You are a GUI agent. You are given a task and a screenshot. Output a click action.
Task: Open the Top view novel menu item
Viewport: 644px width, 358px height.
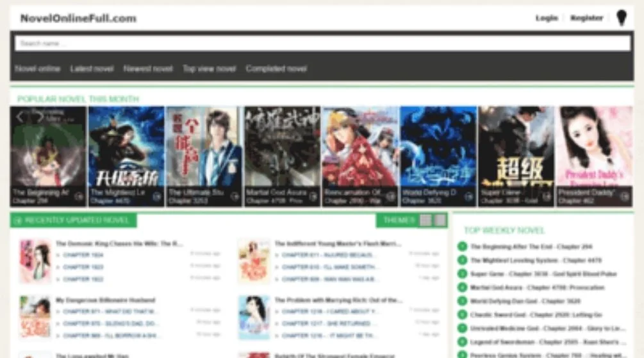pyautogui.click(x=209, y=69)
